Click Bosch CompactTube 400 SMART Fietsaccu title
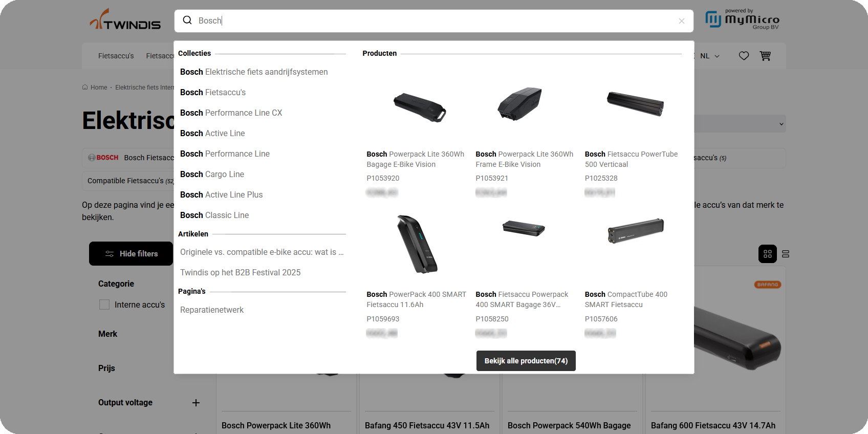 [x=626, y=299]
